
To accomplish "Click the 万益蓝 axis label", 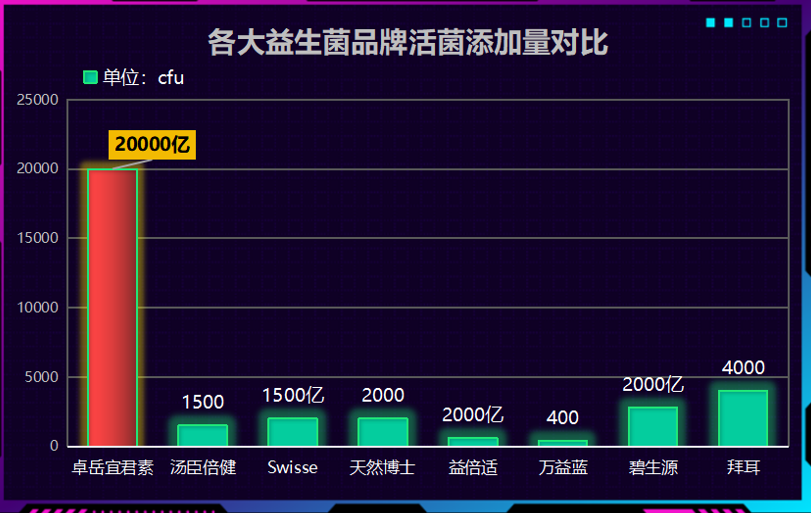I will pyautogui.click(x=563, y=467).
